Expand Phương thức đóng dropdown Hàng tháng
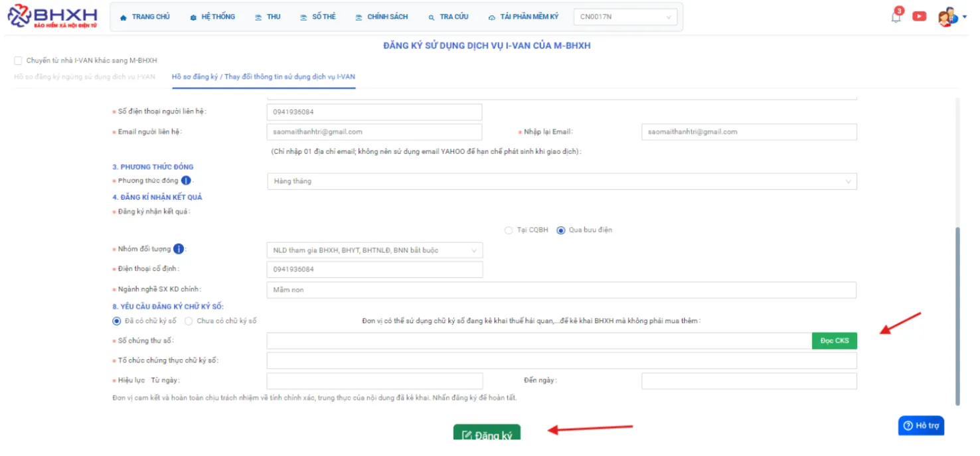 pyautogui.click(x=562, y=181)
